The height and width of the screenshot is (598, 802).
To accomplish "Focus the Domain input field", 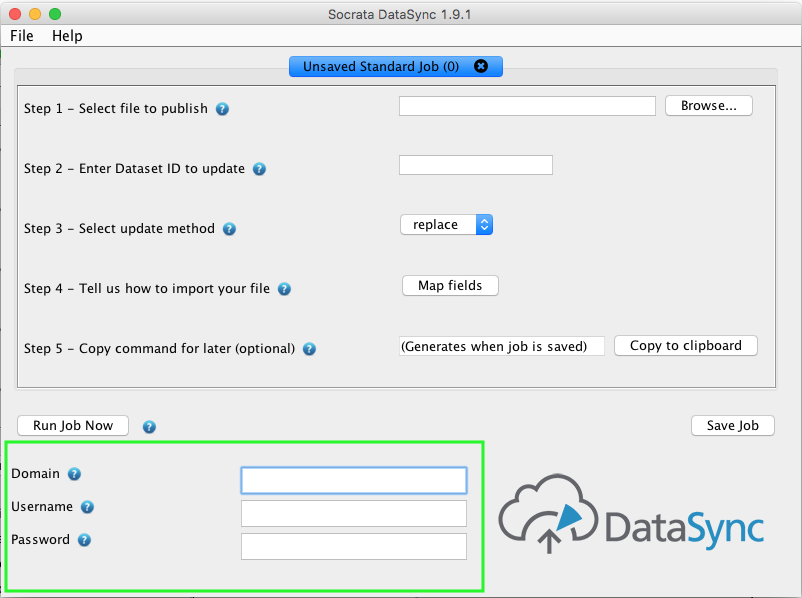I will click(x=354, y=480).
